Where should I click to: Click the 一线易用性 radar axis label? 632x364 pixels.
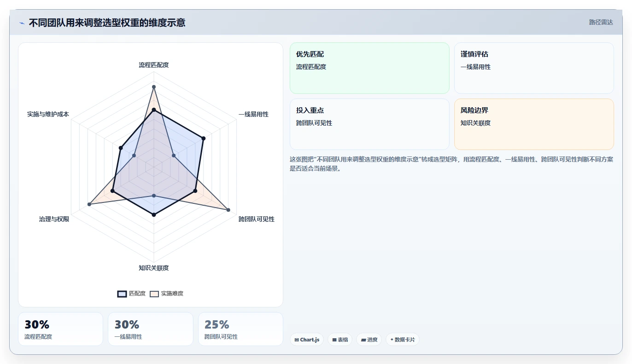253,114
